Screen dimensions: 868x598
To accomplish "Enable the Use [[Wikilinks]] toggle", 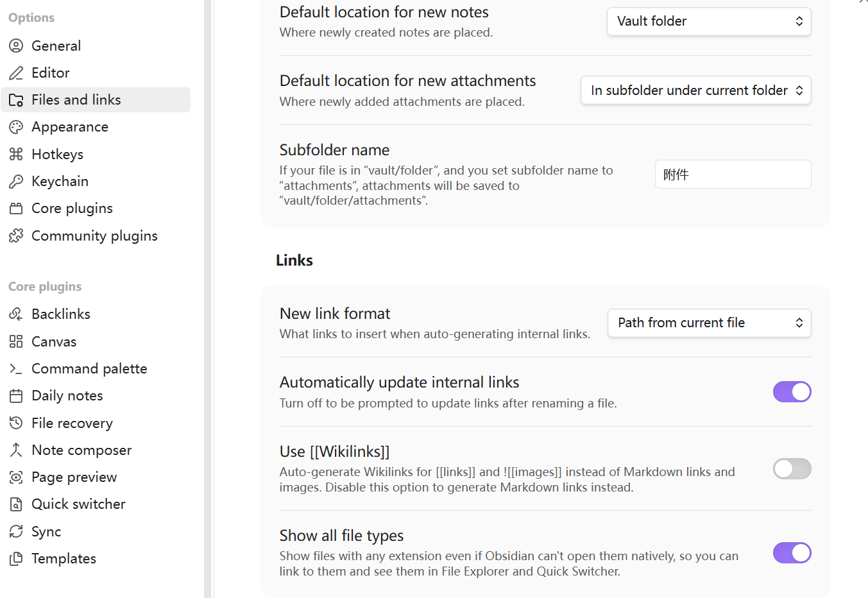I will 792,469.
